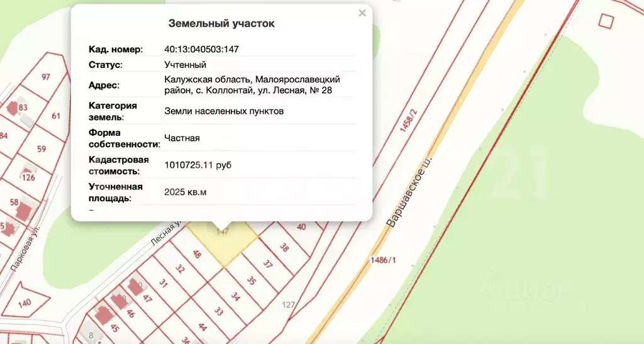
Task: Click the Варшавское ш. road label
Action: click(409, 192)
